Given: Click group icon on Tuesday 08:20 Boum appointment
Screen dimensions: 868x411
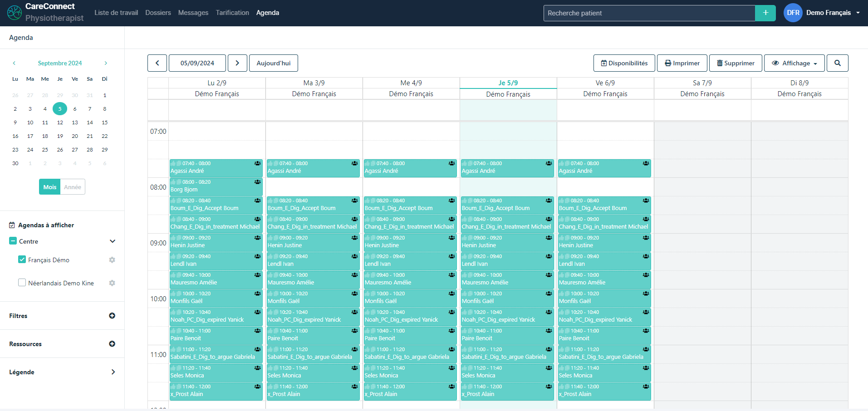Looking at the screenshot, I should [355, 201].
